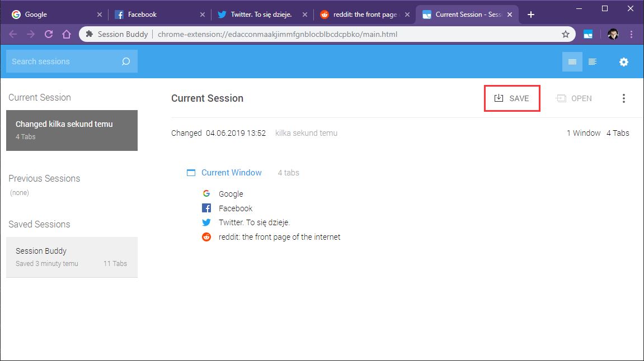Click the '04.06.2019 13:52' timestamp
The width and height of the screenshot is (644, 361).
click(236, 134)
